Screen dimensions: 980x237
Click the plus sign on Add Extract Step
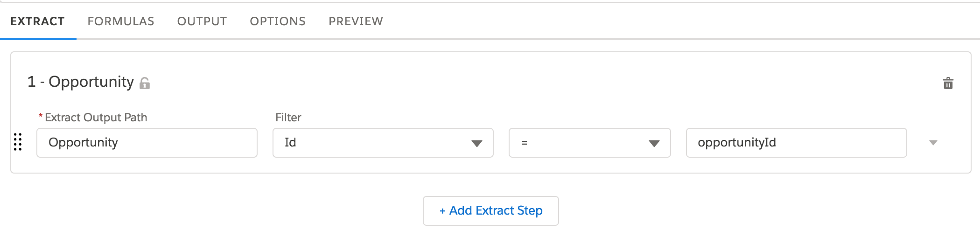point(442,211)
